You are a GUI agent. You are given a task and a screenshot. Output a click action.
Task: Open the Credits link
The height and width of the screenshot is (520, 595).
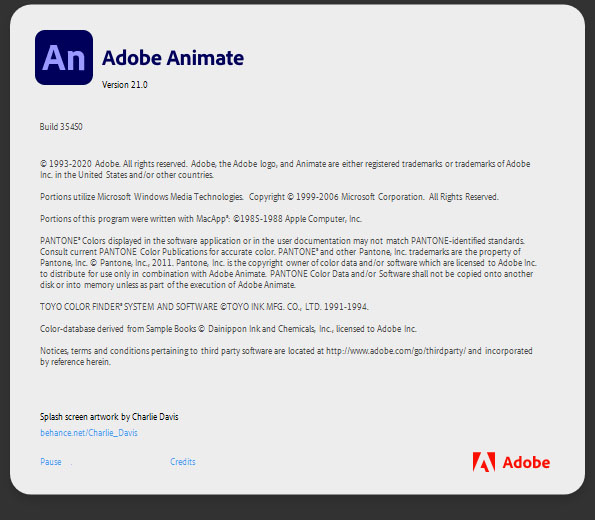tap(183, 462)
